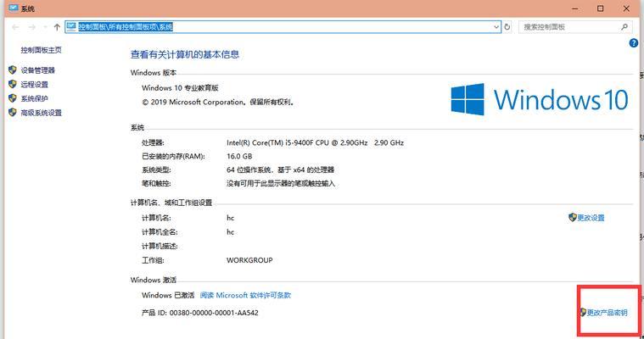Open the address bar history dropdown
644x339 pixels.
coord(496,27)
